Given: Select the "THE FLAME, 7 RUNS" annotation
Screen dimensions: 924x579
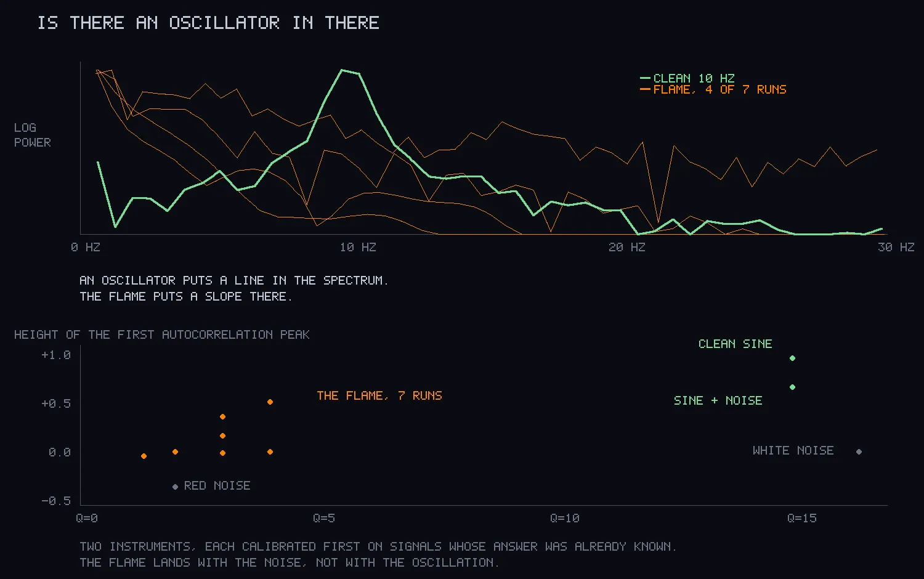Looking at the screenshot, I should (379, 395).
